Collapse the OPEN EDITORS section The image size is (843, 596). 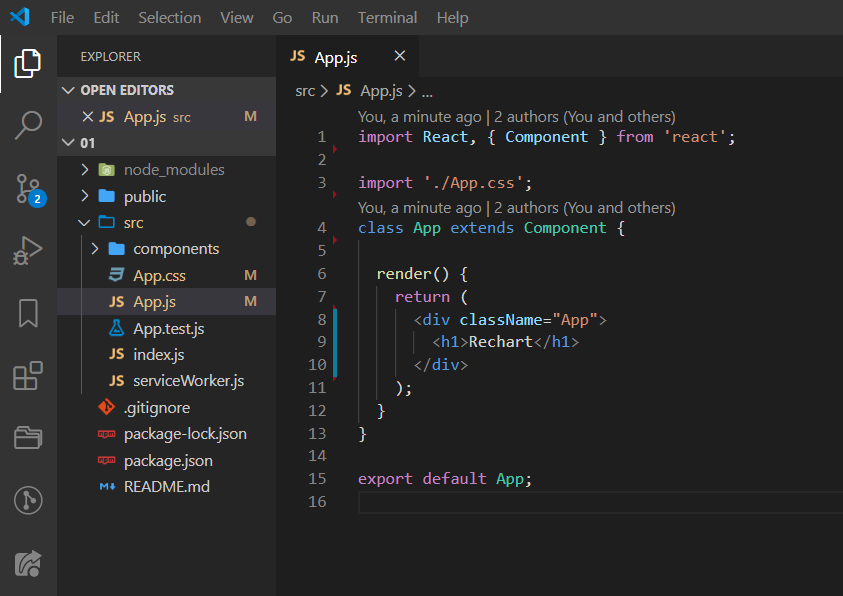tap(67, 90)
